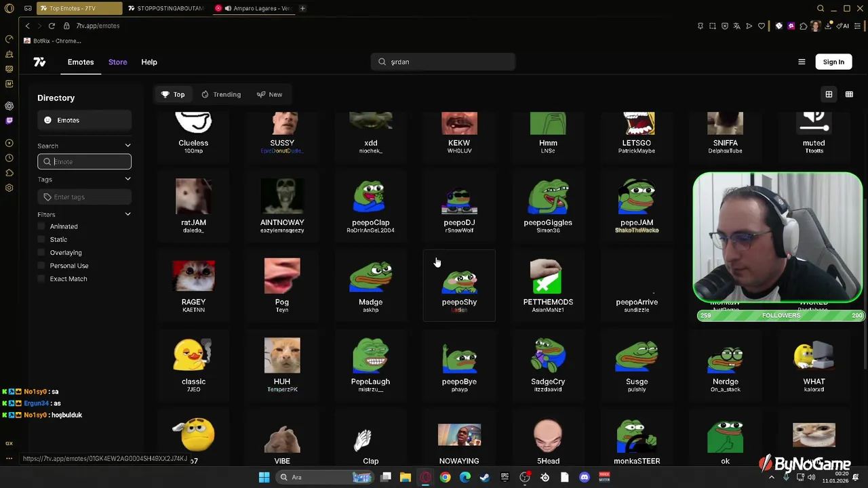Open the Help navigation item
The height and width of the screenshot is (488, 868).
coord(149,62)
